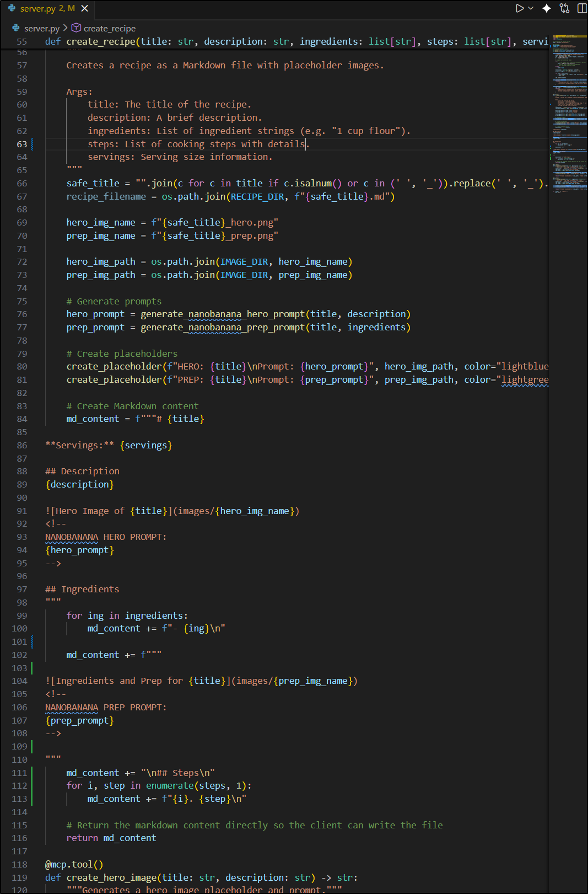Click server.py in the breadcrumb
Image resolution: width=588 pixels, height=894 pixels.
coord(41,28)
